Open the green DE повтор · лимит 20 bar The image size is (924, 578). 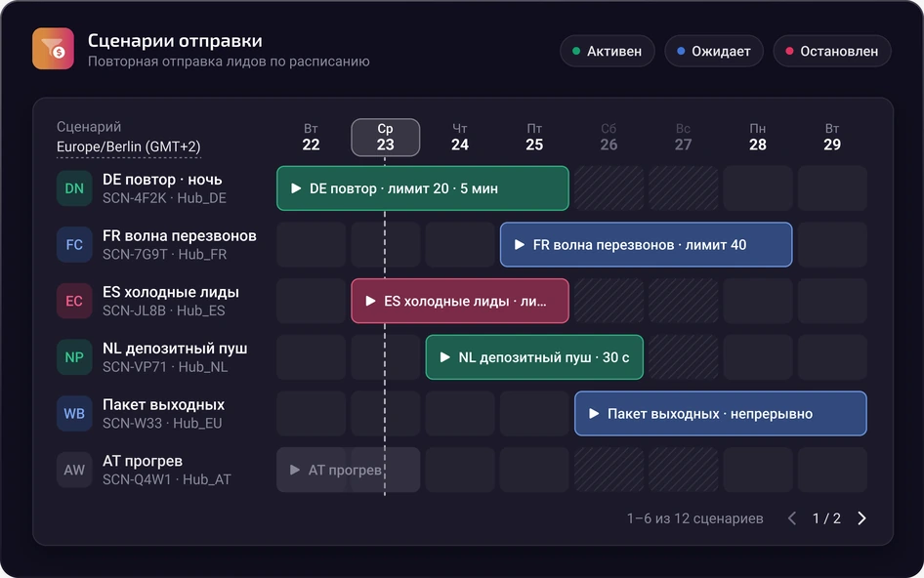[423, 188]
